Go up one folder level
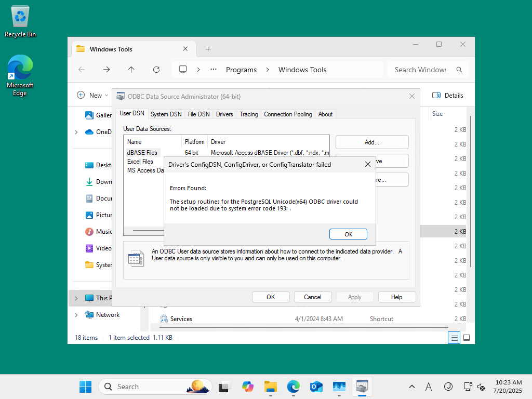The height and width of the screenshot is (399, 532). (131, 70)
